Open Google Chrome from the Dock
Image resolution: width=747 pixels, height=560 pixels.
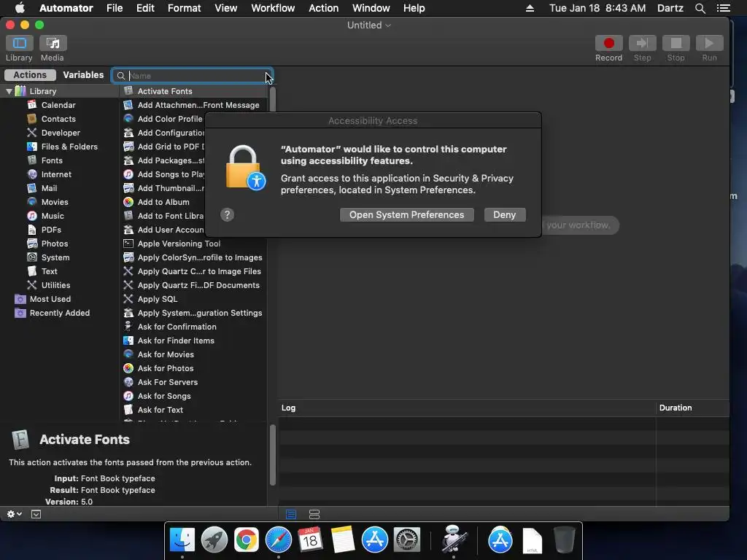(x=247, y=540)
